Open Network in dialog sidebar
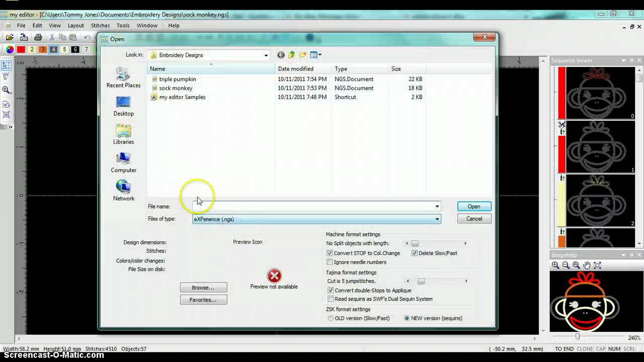This screenshot has width=644, height=362. [123, 191]
